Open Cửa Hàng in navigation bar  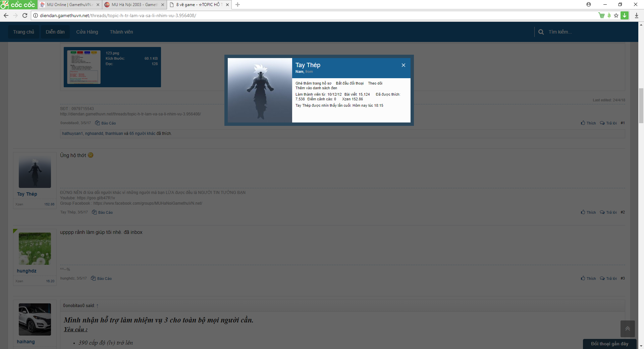[87, 32]
